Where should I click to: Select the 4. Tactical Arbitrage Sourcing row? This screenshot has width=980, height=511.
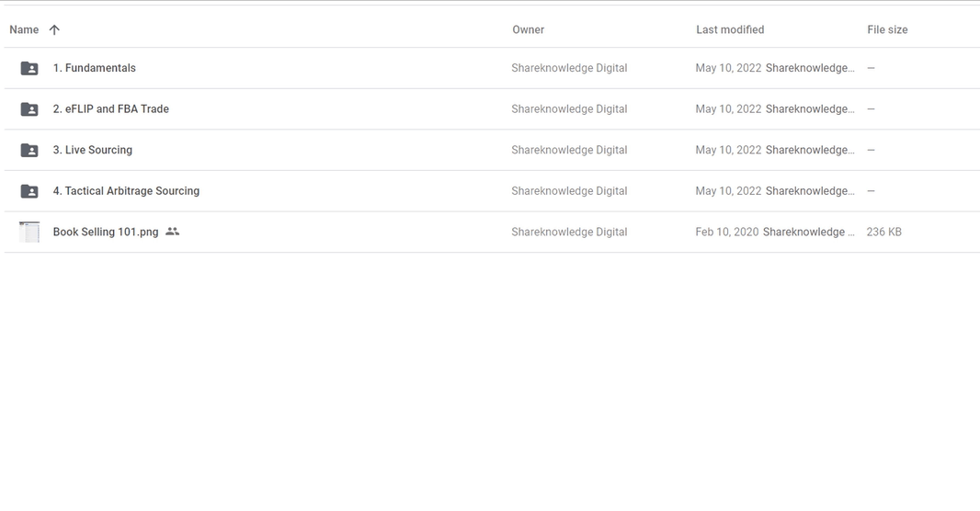point(492,191)
